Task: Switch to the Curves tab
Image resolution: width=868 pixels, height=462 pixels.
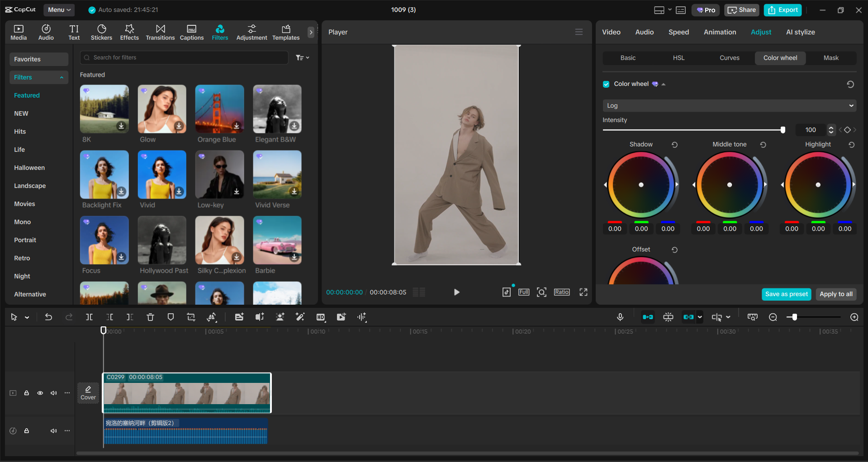Action: (x=729, y=58)
